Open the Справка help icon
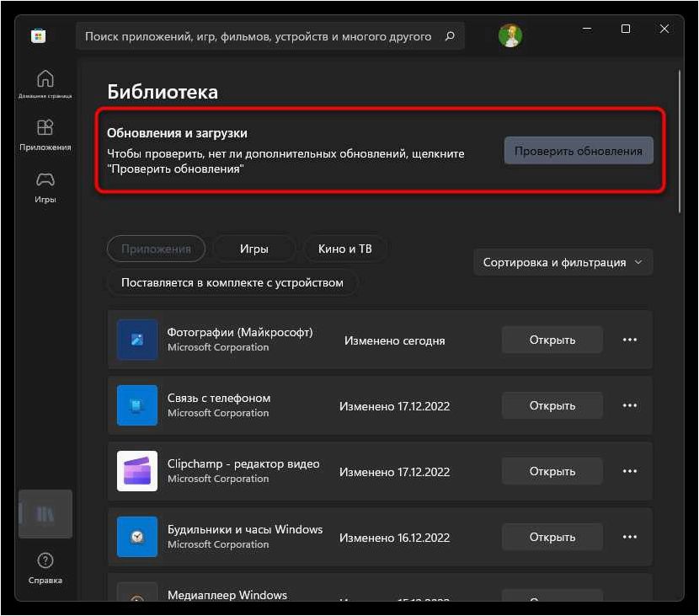Screen dimensions: 699x616 [x=45, y=567]
